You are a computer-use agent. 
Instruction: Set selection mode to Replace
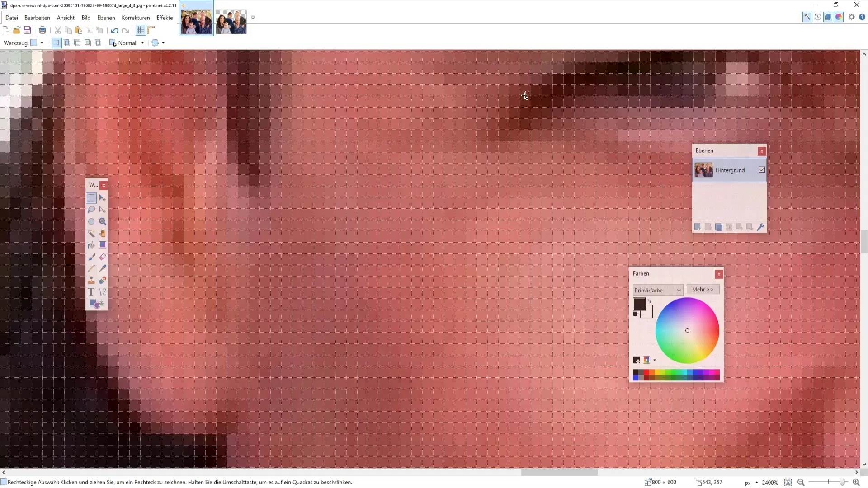[56, 43]
